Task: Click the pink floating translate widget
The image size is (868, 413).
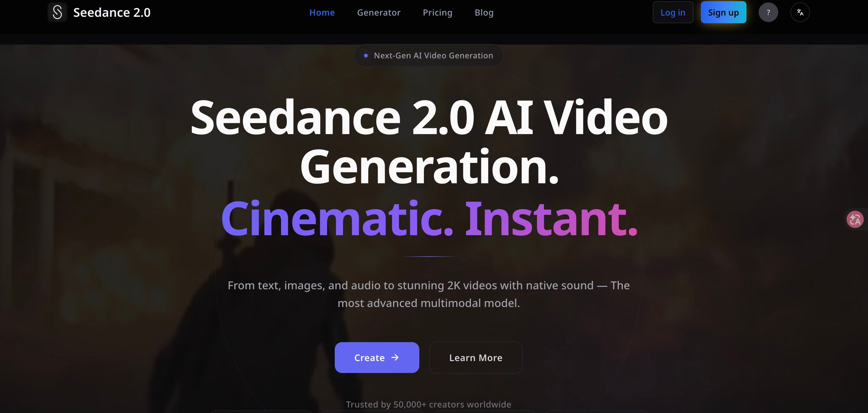Action: coord(855,219)
